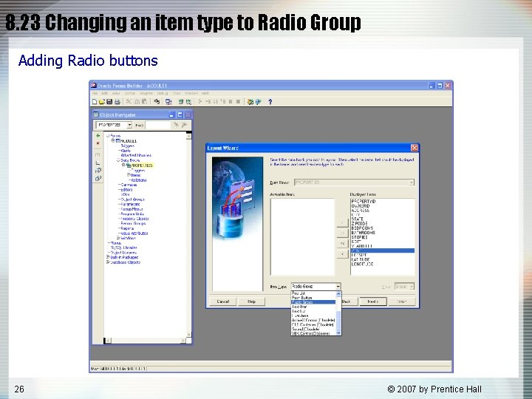532x399 pixels.
Task: Open the Edit menu
Action: tap(105, 93)
